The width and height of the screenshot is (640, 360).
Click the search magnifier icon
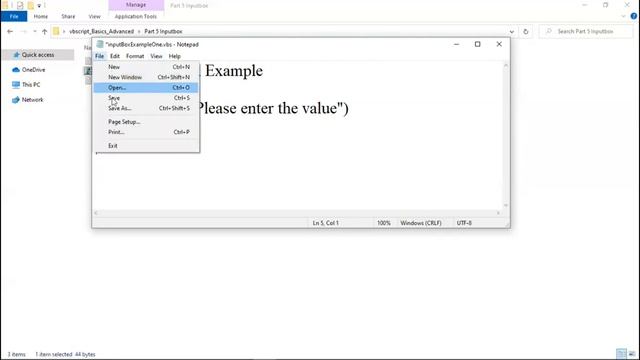(x=549, y=31)
